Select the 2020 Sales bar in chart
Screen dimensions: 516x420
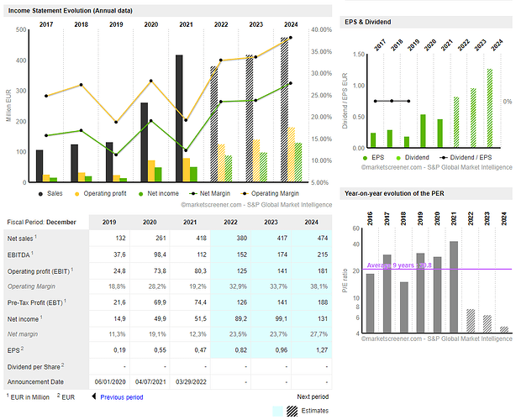pos(145,143)
